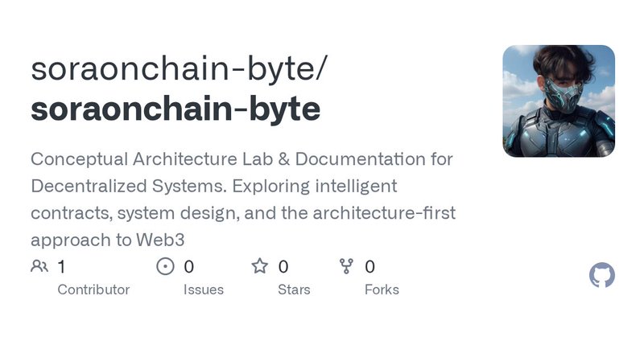Open the masked character avatar image

559,101
